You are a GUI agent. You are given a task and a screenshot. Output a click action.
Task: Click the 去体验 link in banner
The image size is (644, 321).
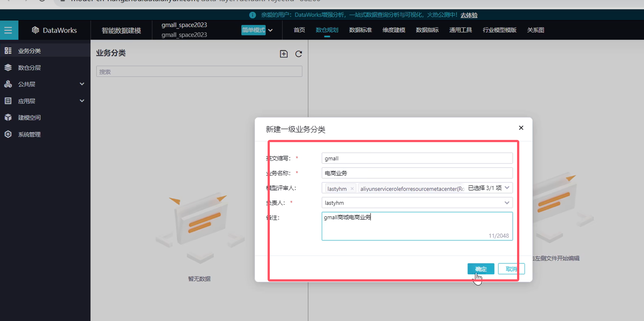(469, 15)
